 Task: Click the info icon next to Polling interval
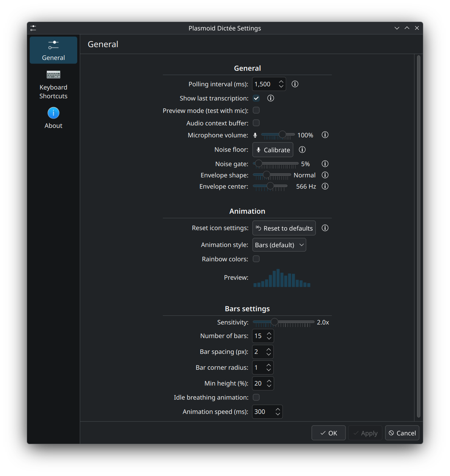(295, 84)
